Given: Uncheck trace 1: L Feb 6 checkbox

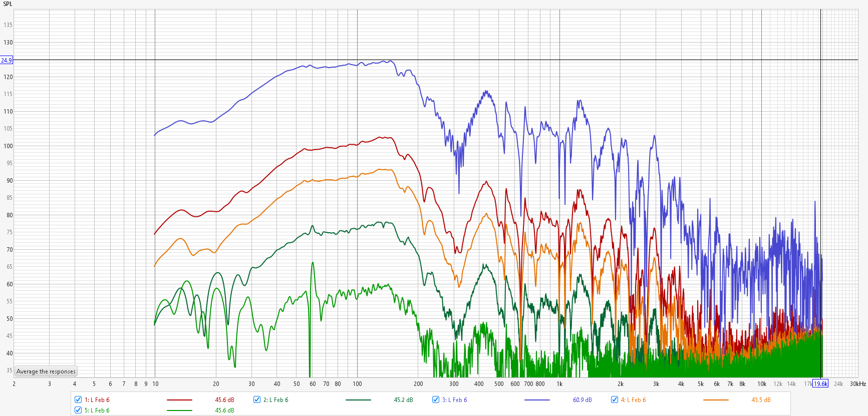Looking at the screenshot, I should coord(78,399).
